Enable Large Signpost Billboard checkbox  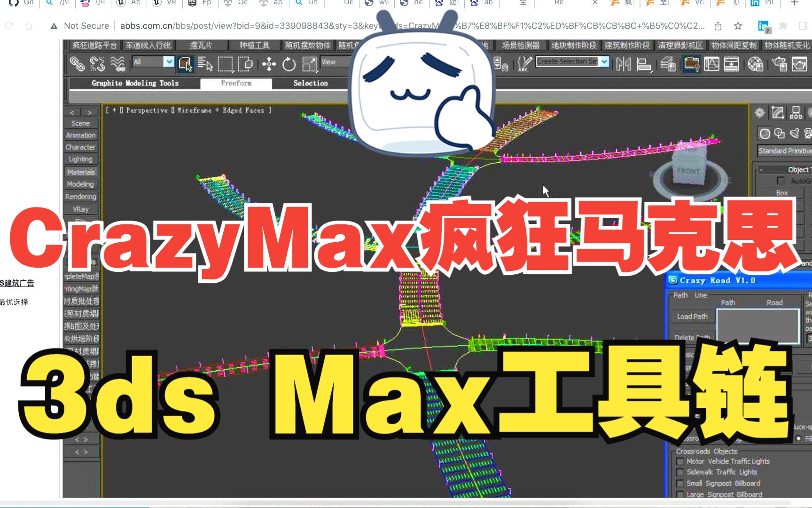point(680,494)
